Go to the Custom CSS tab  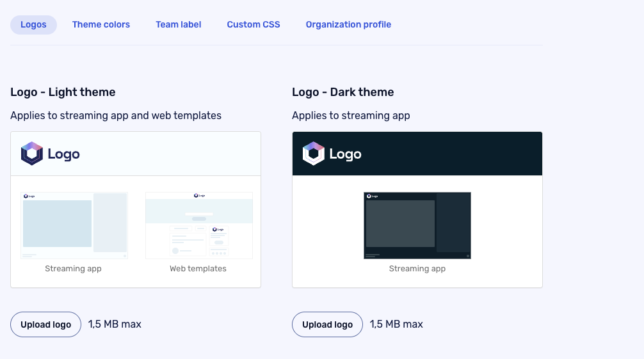pyautogui.click(x=254, y=25)
